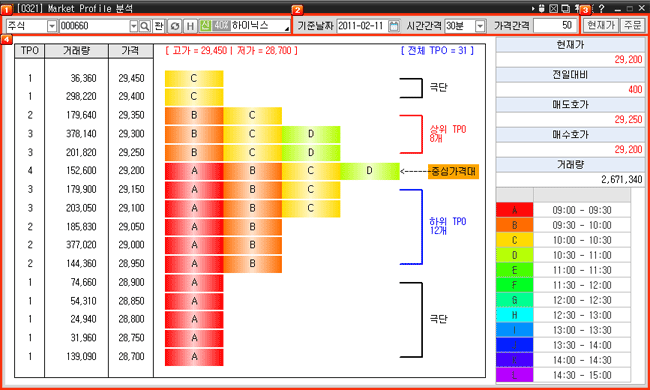
Task: Click the 기준날짜 date field 2011-02-11
Action: 362,26
